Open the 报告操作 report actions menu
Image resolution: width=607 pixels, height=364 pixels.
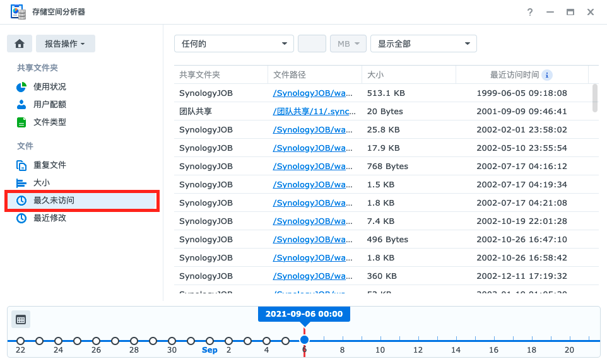click(66, 43)
